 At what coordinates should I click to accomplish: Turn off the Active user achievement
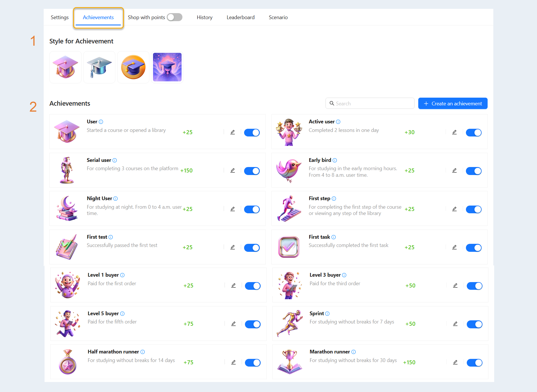tap(474, 132)
